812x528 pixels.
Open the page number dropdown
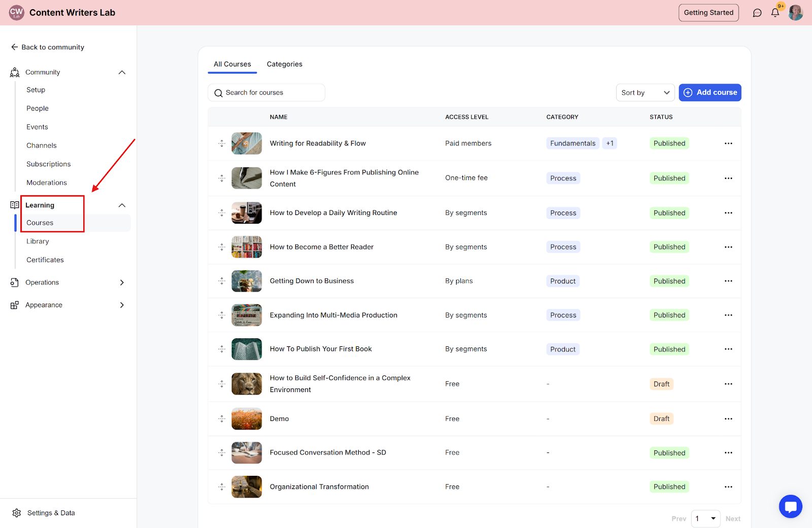[x=705, y=518]
